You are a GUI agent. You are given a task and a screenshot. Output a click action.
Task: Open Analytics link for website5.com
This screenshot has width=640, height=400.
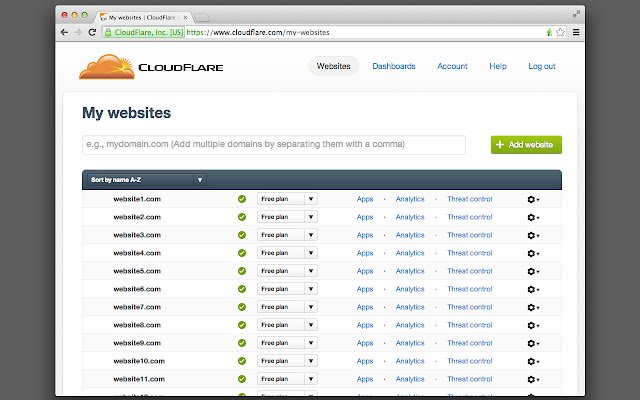pos(410,271)
